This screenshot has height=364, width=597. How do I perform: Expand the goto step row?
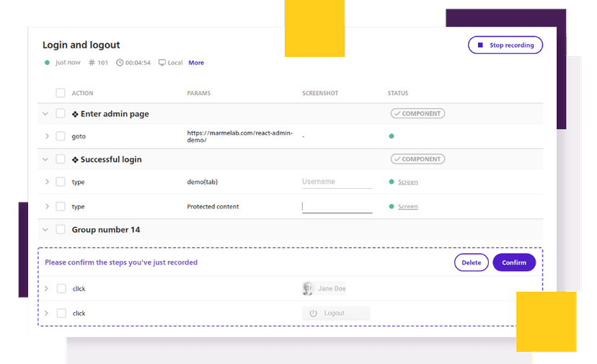(47, 136)
